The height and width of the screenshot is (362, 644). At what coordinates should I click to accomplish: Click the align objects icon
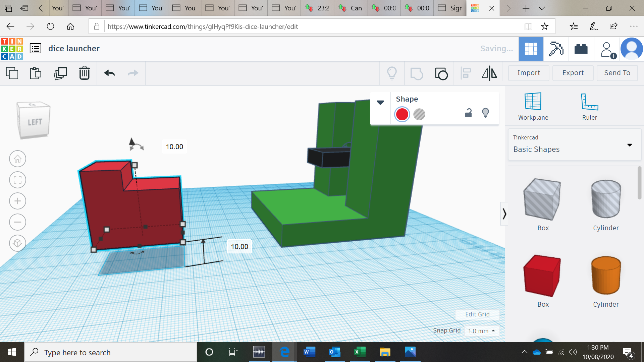466,73
